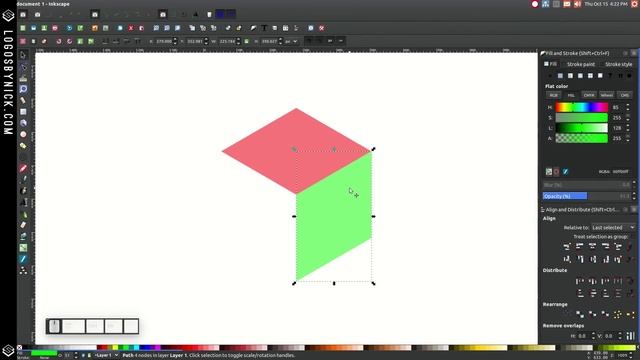The width and height of the screenshot is (640, 360).
Task: Select the Ellipse circle tool
Action: [x=23, y=134]
